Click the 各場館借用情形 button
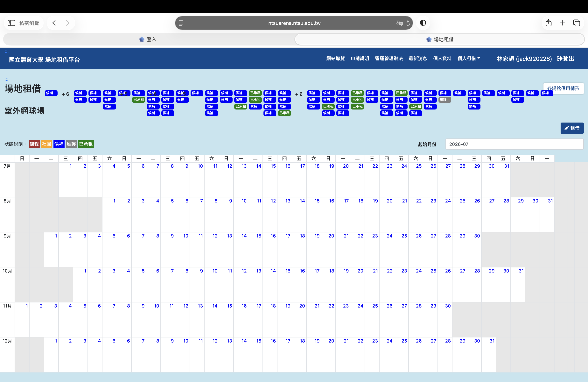The height and width of the screenshot is (382, 588). click(563, 88)
